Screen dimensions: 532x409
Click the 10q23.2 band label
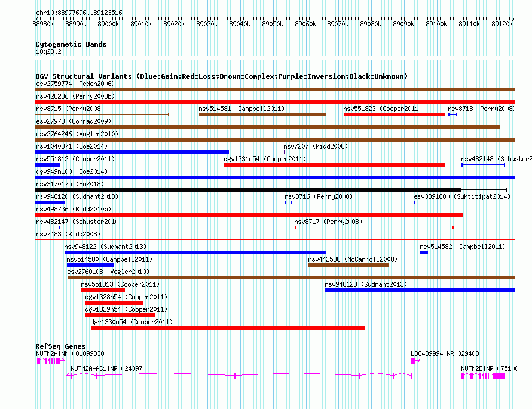click(48, 51)
